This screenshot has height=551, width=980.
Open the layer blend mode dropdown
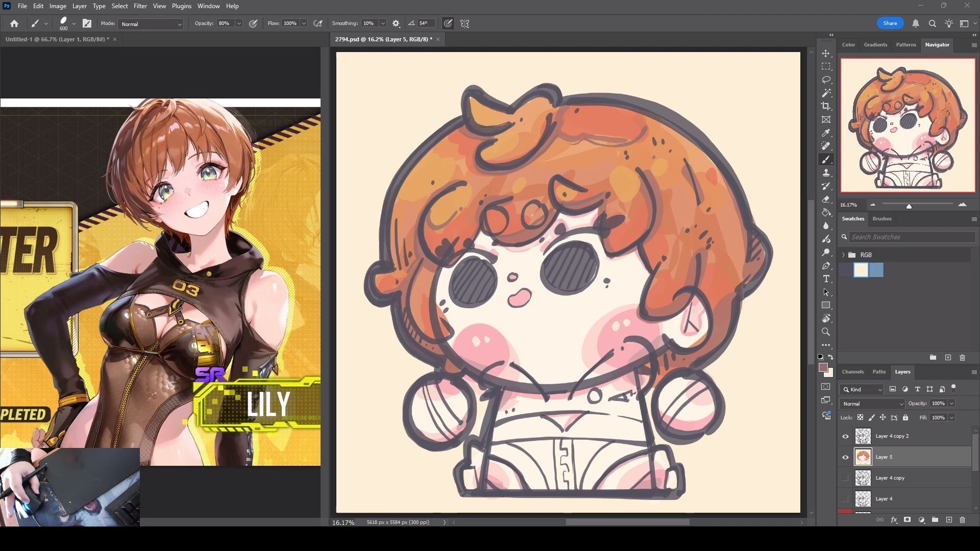[872, 404]
